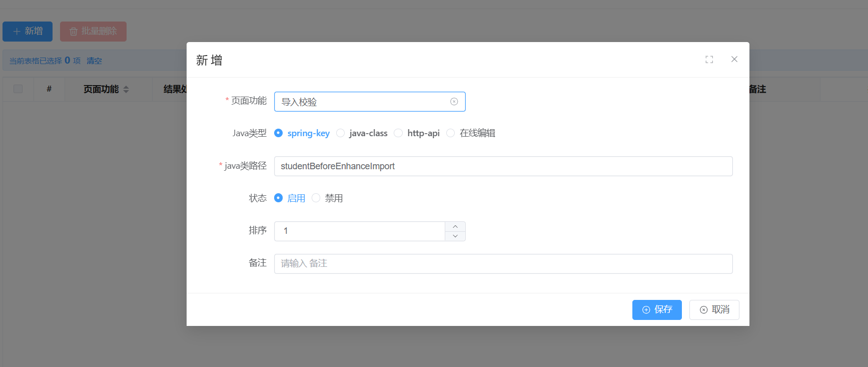868x367 pixels.
Task: Tick the select-all checkbox in the table header
Action: point(18,89)
